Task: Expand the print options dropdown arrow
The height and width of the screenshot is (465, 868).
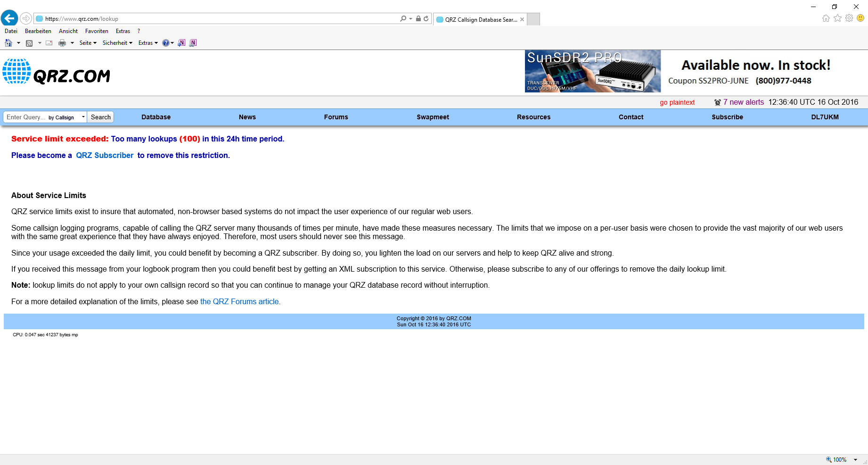Action: click(72, 43)
